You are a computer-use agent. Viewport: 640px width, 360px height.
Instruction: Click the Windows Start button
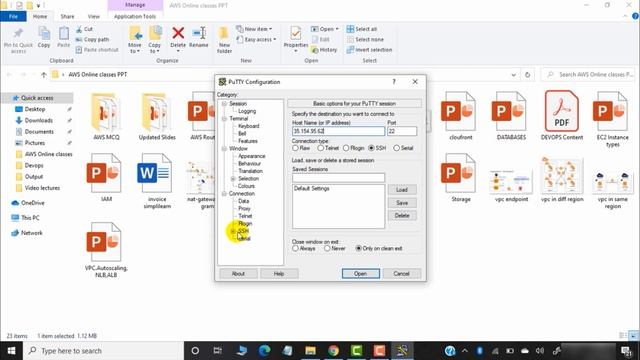[11, 351]
